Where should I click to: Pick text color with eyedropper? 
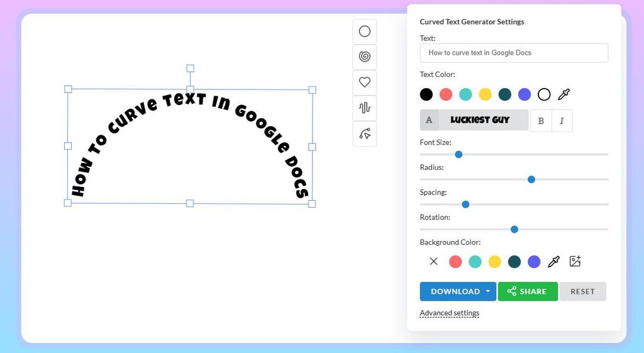pyautogui.click(x=564, y=94)
